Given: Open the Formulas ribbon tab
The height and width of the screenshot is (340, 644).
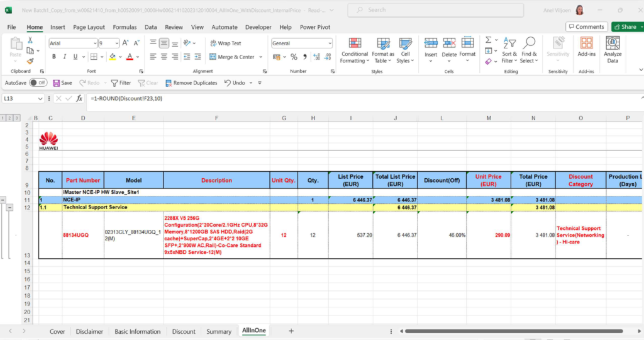Looking at the screenshot, I should (x=125, y=28).
